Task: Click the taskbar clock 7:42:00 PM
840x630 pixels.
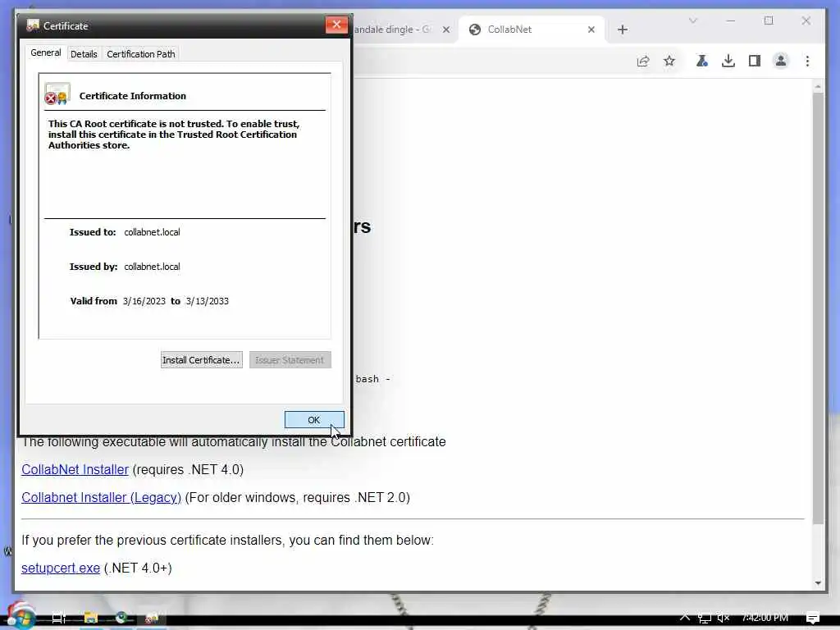Action: coord(765,618)
